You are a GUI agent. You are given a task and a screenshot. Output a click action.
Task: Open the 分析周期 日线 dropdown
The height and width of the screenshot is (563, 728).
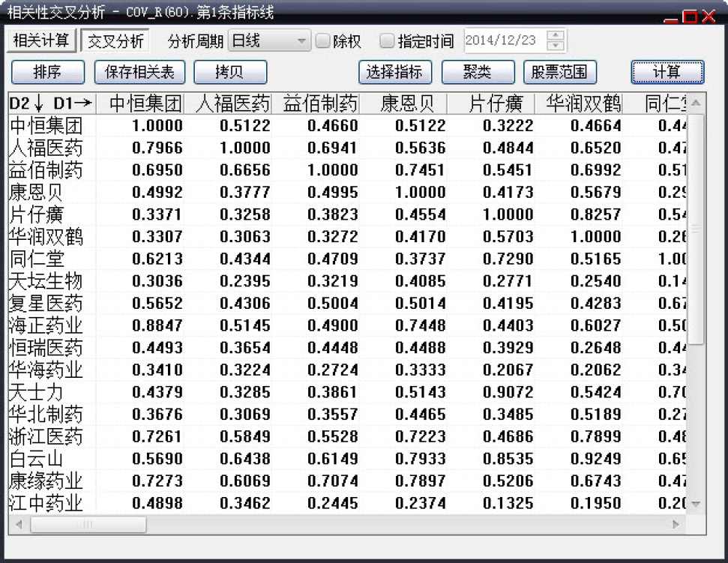(269, 40)
